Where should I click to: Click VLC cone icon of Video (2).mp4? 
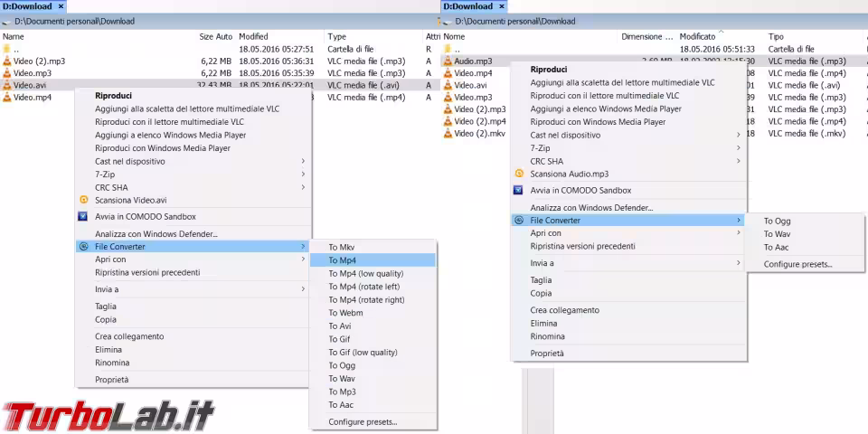click(448, 121)
